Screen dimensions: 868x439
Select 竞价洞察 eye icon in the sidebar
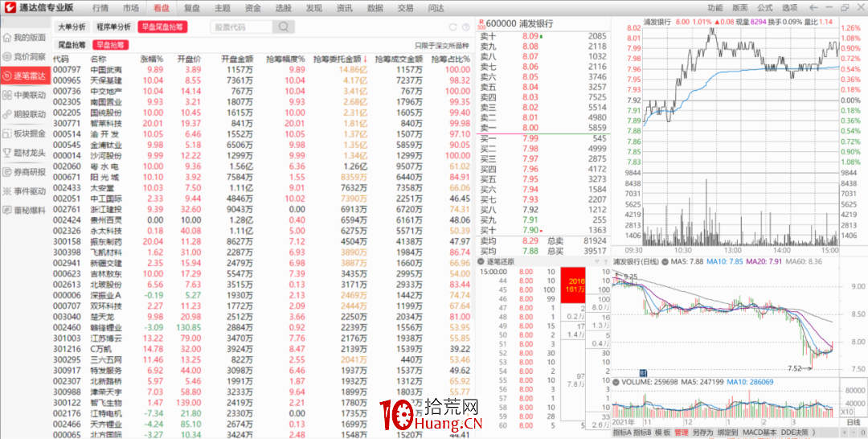coord(7,56)
